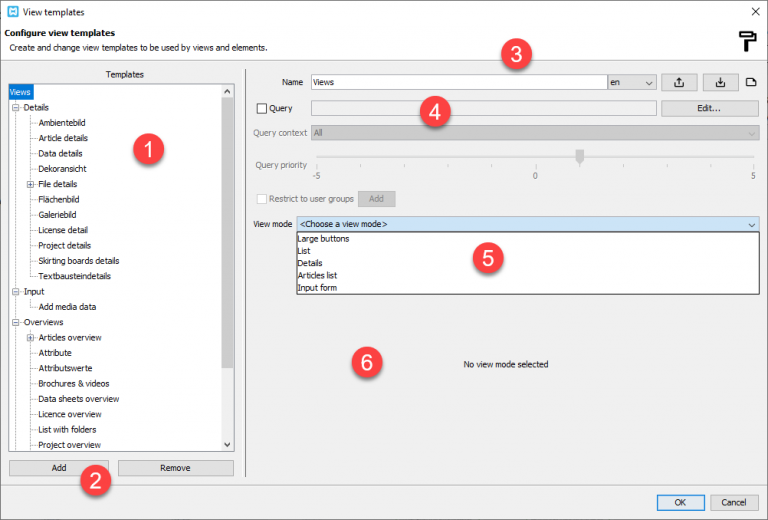768x520 pixels.
Task: Select Brochures & videos template
Action: coord(73,383)
